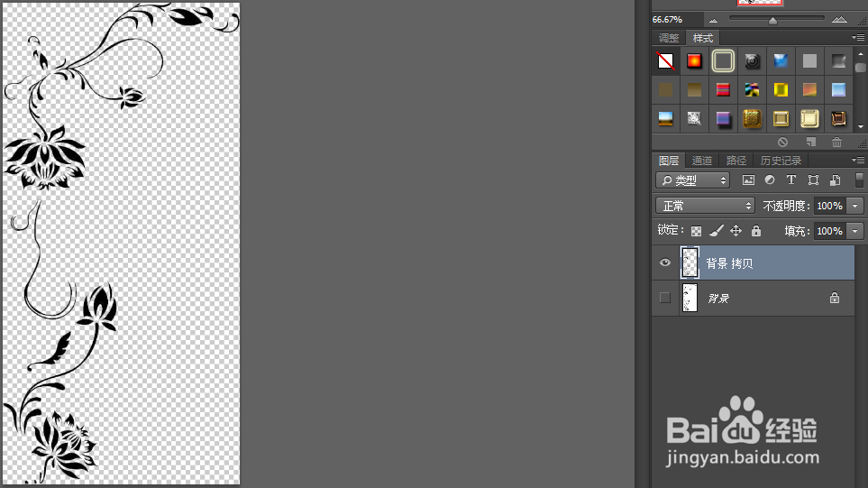Image resolution: width=868 pixels, height=488 pixels.
Task: Apply the light blue gradient style
Action: pyautogui.click(x=838, y=89)
